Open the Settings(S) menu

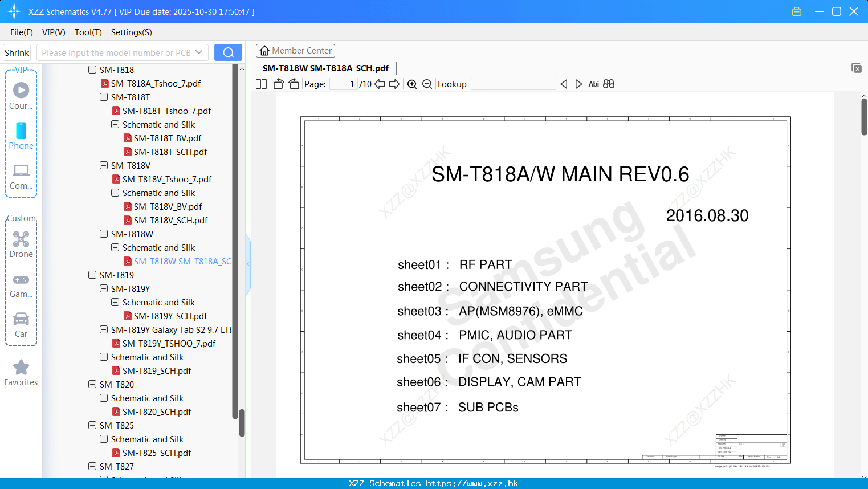pos(132,32)
